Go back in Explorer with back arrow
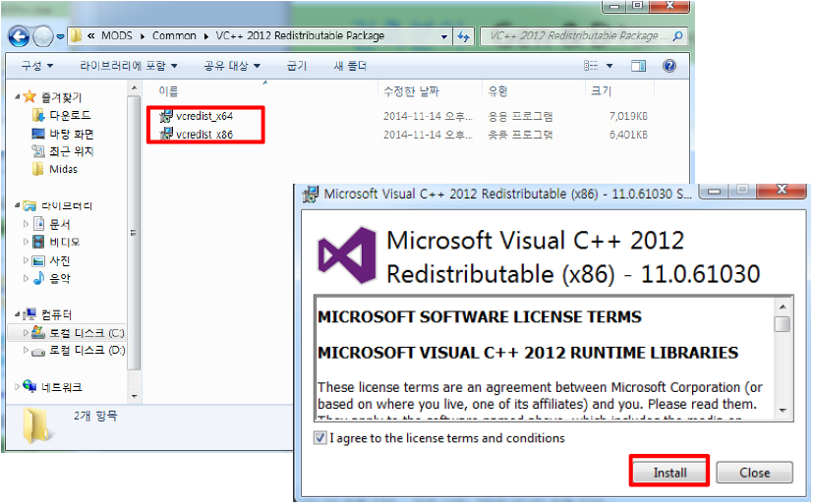This screenshot has height=504, width=813. click(19, 36)
